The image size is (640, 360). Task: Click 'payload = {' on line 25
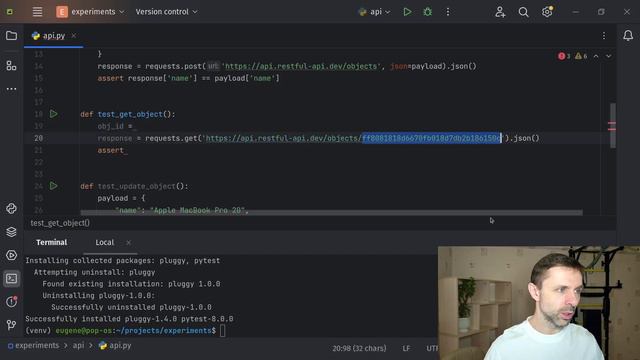[121, 198]
